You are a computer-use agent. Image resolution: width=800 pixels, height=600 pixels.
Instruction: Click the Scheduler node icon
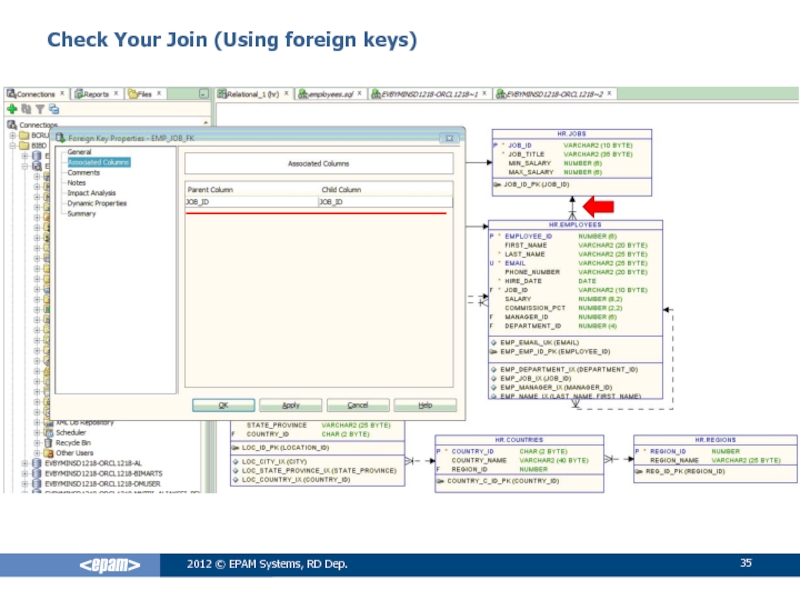point(48,432)
